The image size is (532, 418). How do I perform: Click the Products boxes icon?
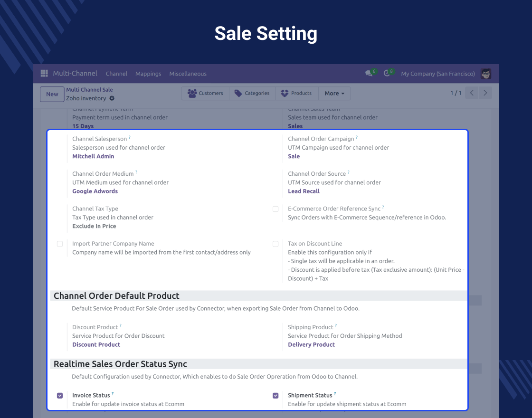(x=285, y=93)
